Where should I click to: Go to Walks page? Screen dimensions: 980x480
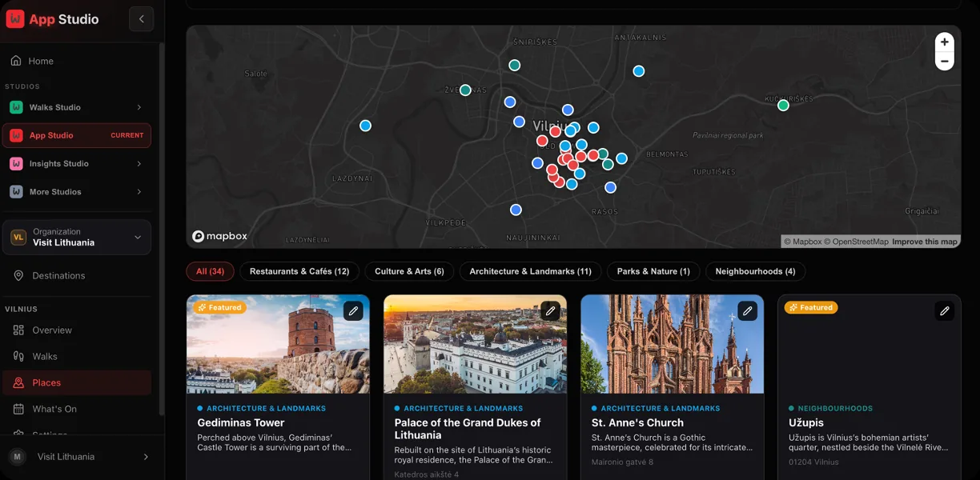pos(77,356)
